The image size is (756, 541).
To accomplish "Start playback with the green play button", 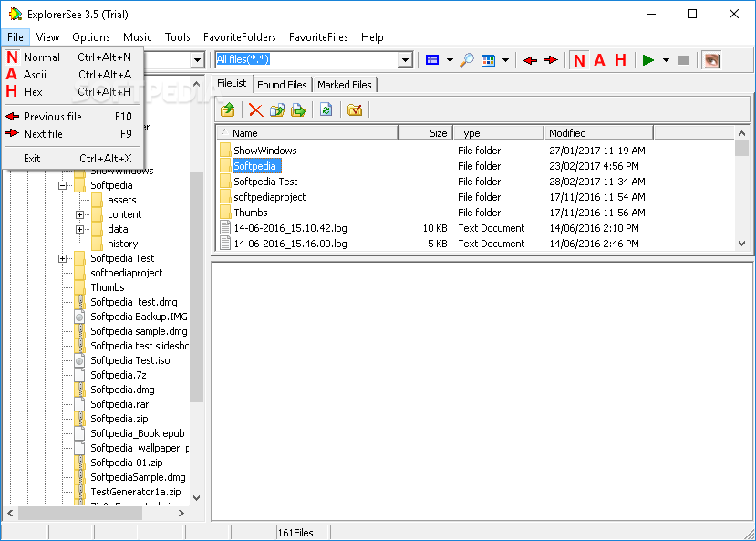I will click(x=648, y=60).
